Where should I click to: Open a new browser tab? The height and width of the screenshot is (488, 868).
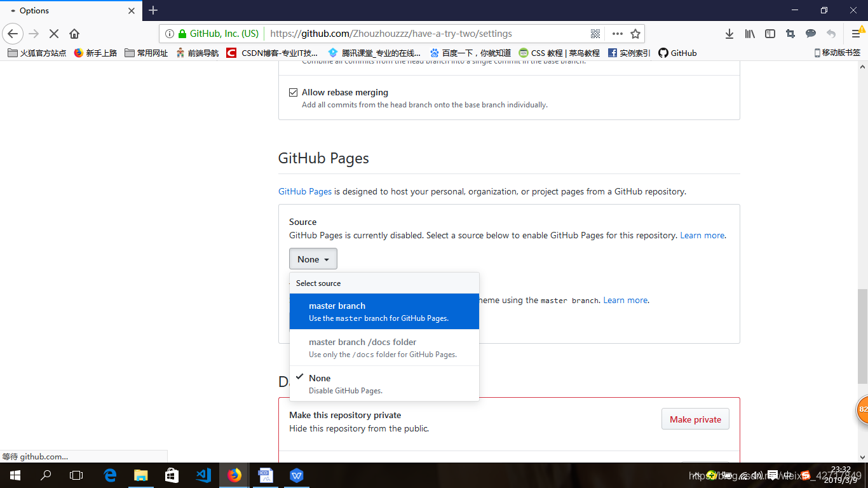pos(153,10)
